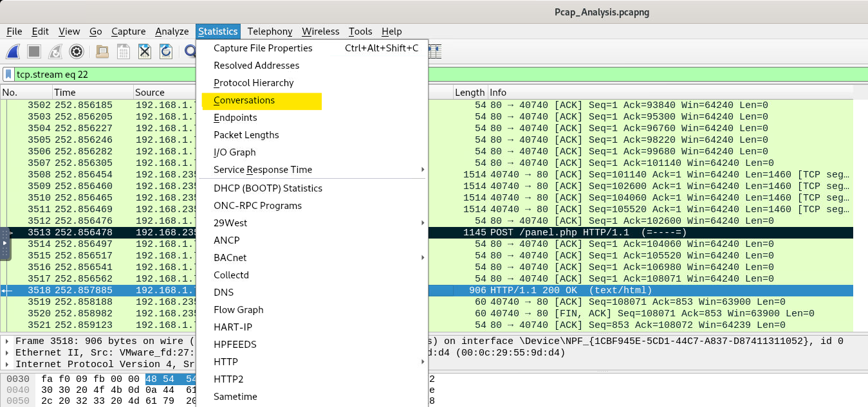
Task: Click the reload capture file icon
Action: (166, 51)
